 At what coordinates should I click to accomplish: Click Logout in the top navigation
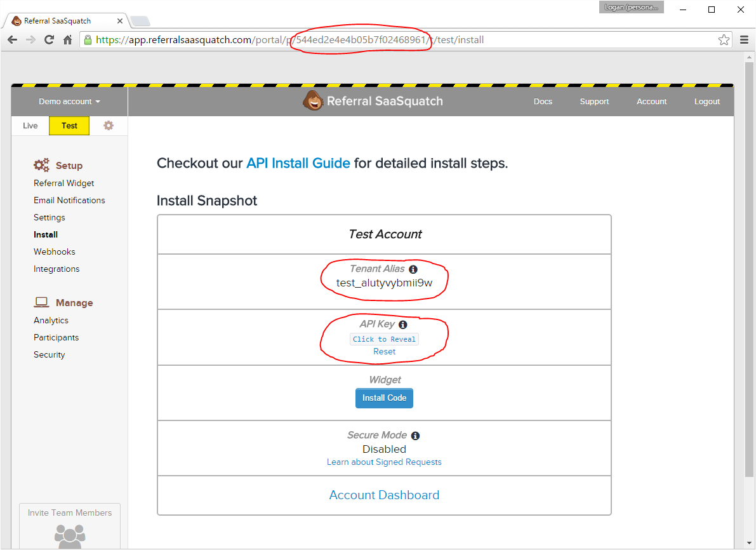707,102
